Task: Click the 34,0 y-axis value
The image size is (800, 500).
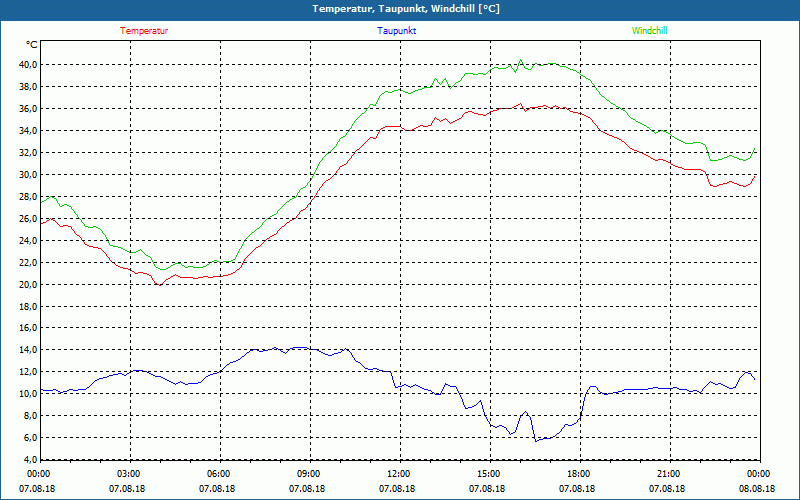Action: click(28, 131)
